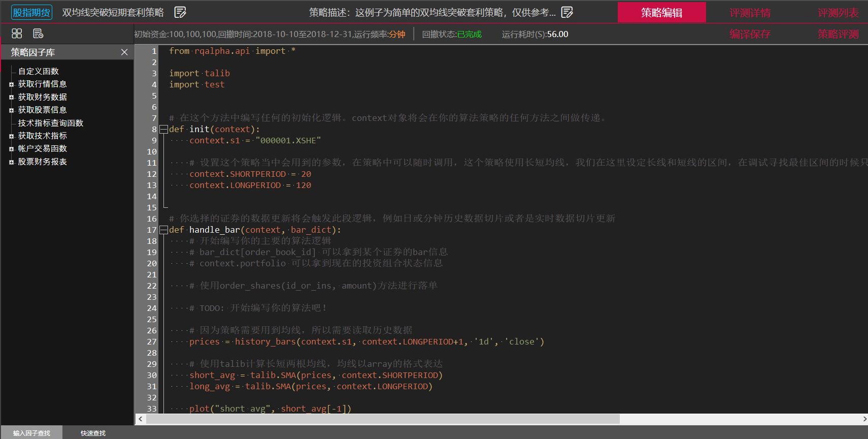Click the four-squares grid view icon
868x439 pixels.
tap(17, 34)
